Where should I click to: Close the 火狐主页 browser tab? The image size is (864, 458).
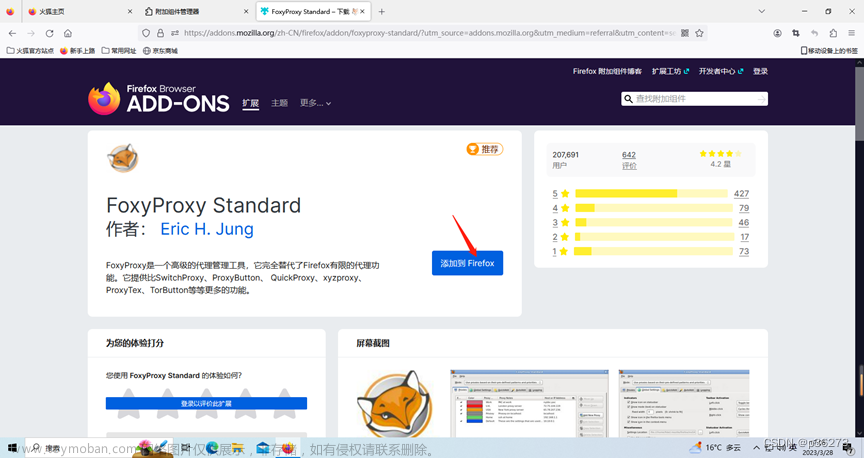(130, 12)
